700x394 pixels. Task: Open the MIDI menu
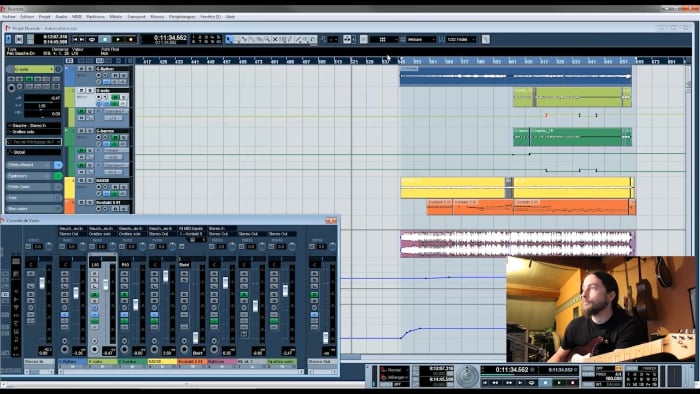click(77, 17)
